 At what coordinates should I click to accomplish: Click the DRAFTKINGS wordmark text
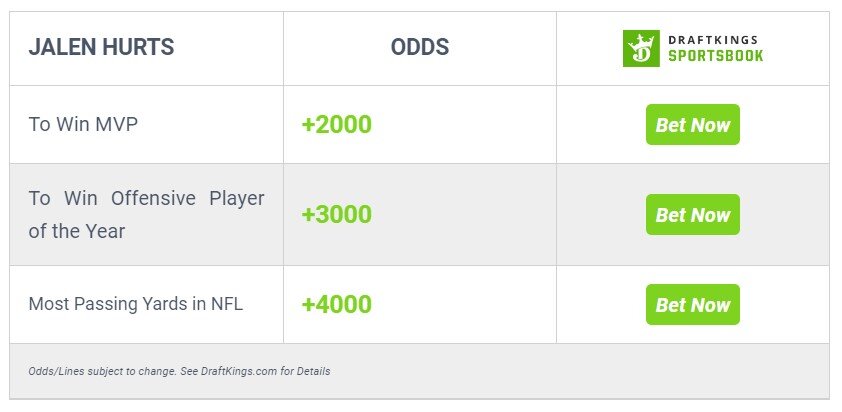pos(715,39)
